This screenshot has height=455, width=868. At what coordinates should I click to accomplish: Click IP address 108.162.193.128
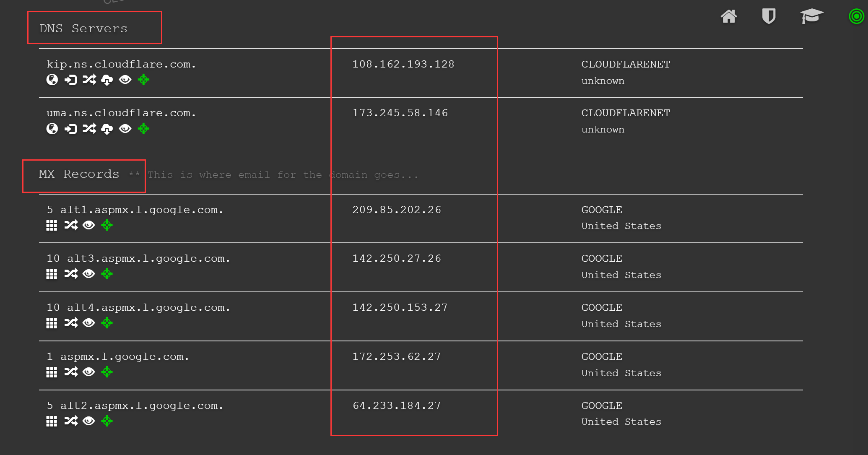pyautogui.click(x=403, y=64)
